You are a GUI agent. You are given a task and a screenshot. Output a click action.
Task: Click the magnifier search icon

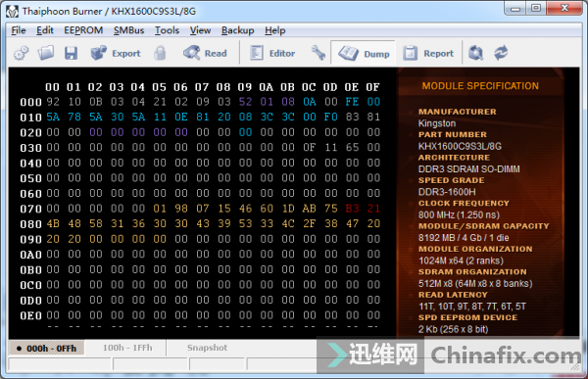pyautogui.click(x=475, y=53)
